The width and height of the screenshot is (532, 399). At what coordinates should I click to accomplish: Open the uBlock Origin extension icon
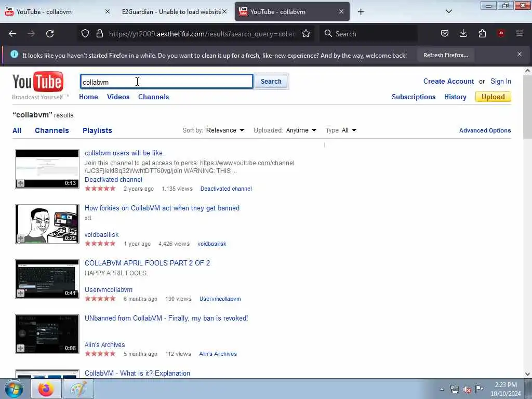tap(500, 33)
